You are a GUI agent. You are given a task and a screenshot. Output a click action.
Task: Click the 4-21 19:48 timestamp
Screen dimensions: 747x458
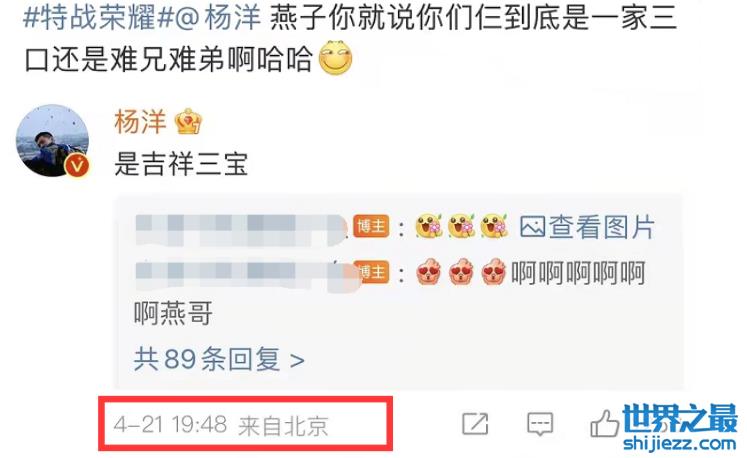170,424
